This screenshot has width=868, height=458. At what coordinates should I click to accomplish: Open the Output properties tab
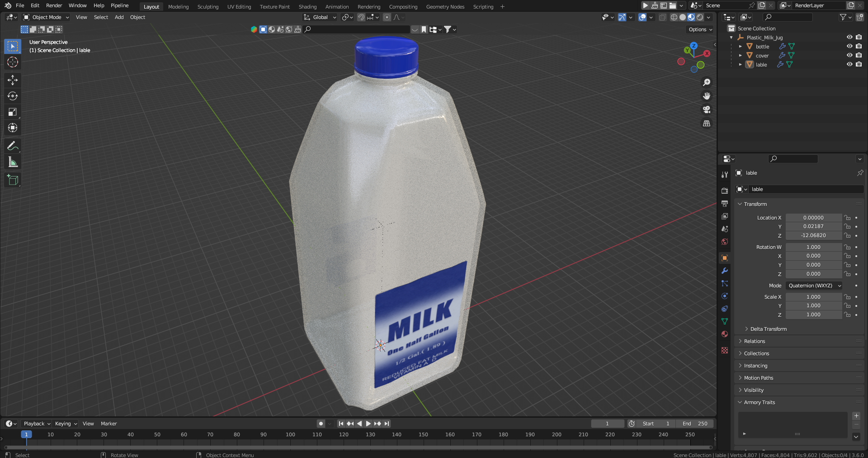725,204
